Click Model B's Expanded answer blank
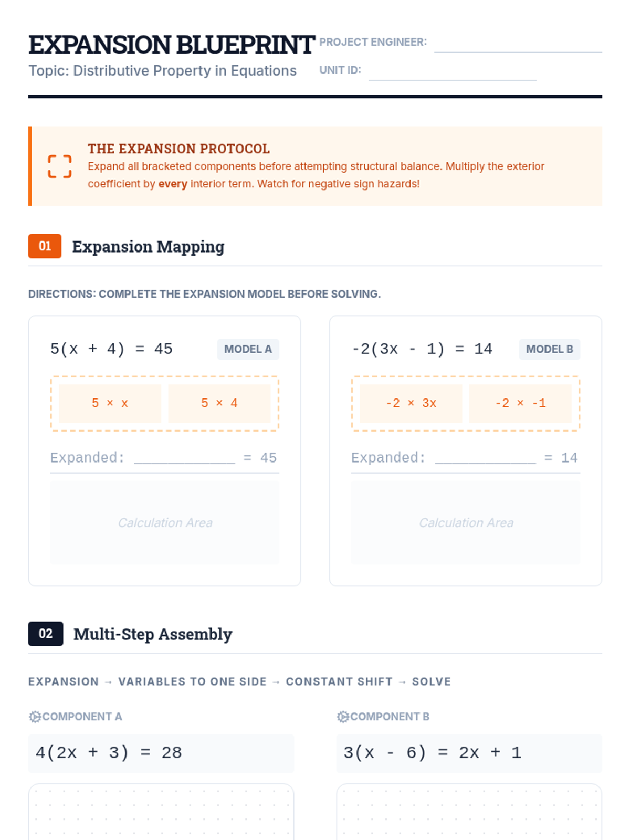Image resolution: width=630 pixels, height=840 pixels. 485,457
